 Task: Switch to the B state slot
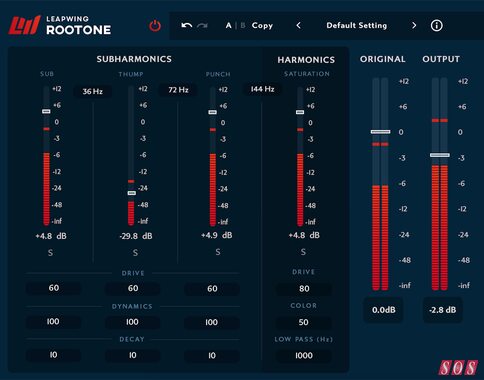click(x=243, y=25)
